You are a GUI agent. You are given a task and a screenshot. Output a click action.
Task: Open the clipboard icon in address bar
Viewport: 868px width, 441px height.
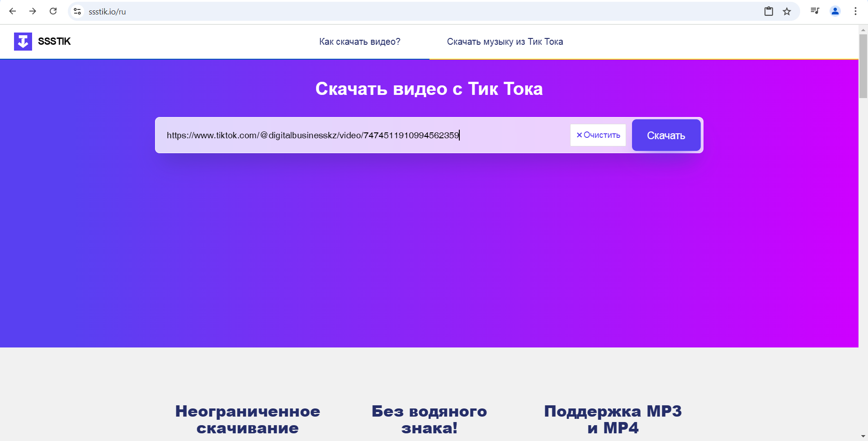[769, 11]
